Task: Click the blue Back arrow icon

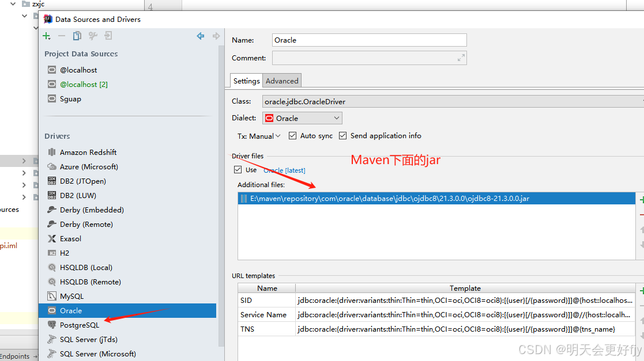Action: click(201, 36)
